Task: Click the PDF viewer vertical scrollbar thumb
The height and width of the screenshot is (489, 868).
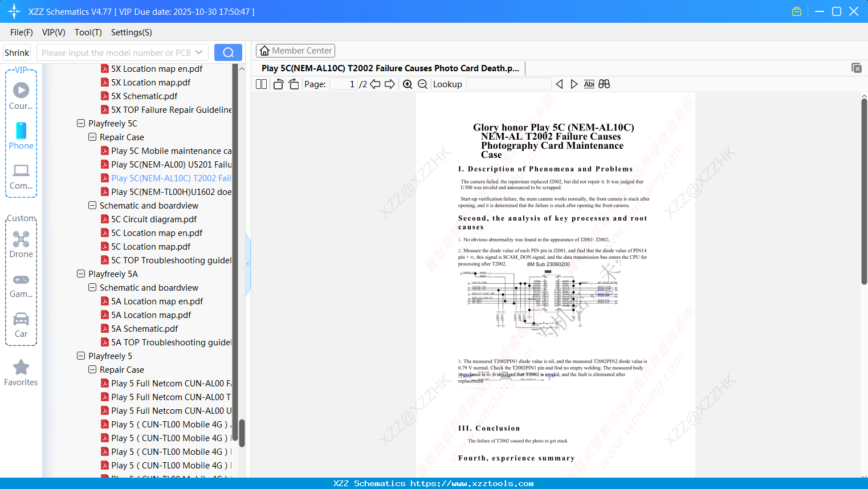Action: pyautogui.click(x=864, y=191)
